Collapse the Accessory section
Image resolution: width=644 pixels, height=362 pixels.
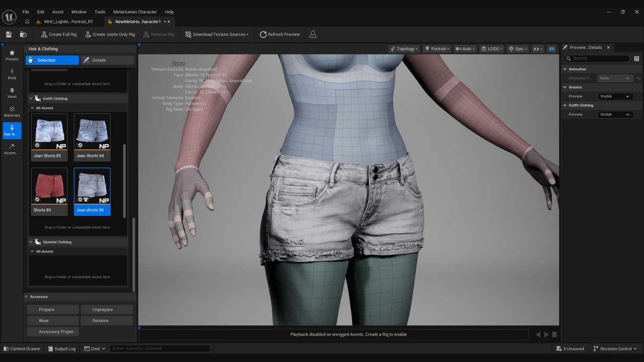[x=27, y=297]
